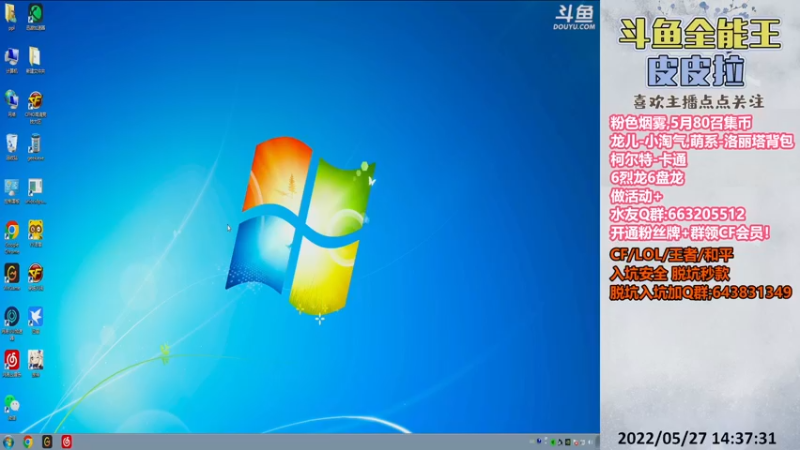The width and height of the screenshot is (800, 450).
Task: Launch WeGame from the desktop shortcut
Action: [12, 278]
